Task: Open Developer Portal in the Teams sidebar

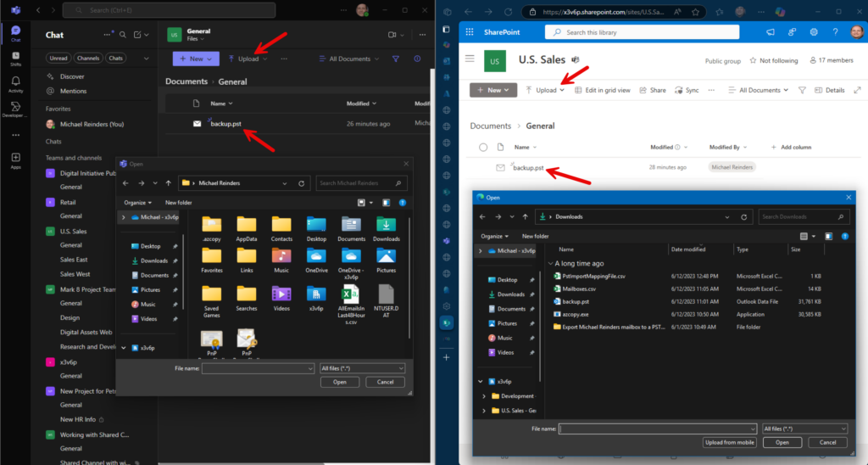Action: (x=15, y=109)
